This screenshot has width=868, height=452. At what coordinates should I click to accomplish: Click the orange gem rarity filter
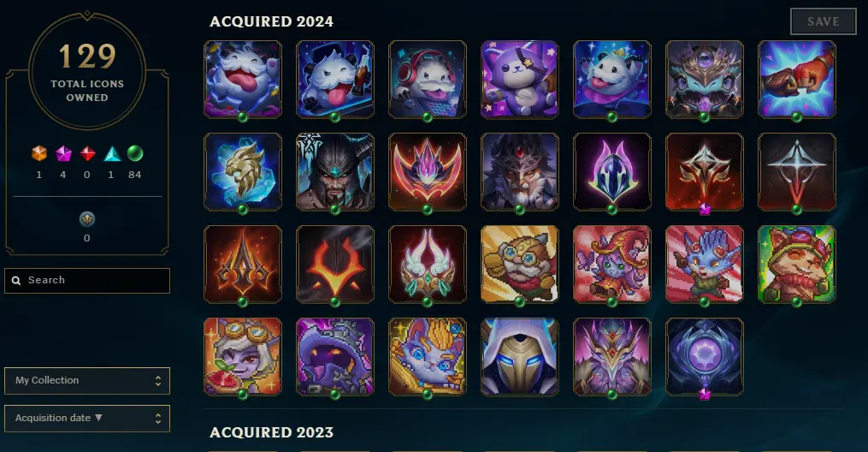39,153
